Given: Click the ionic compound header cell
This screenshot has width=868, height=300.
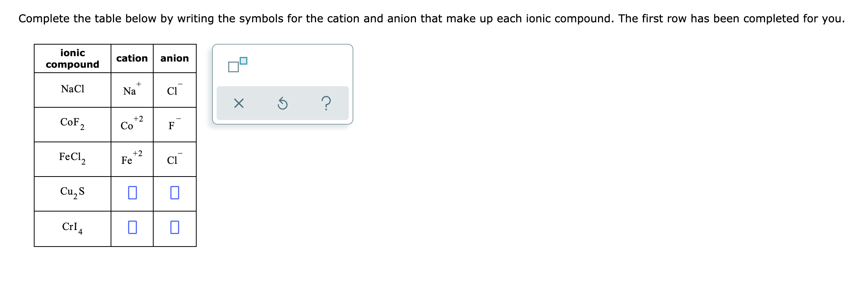Looking at the screenshot, I should (72, 58).
